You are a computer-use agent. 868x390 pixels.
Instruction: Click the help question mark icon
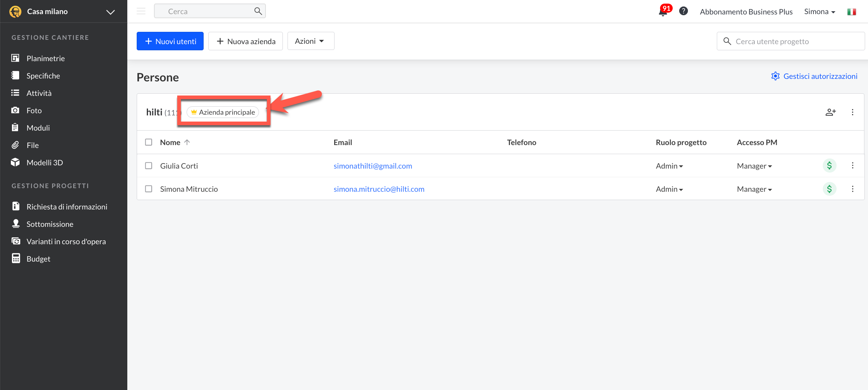pyautogui.click(x=683, y=11)
